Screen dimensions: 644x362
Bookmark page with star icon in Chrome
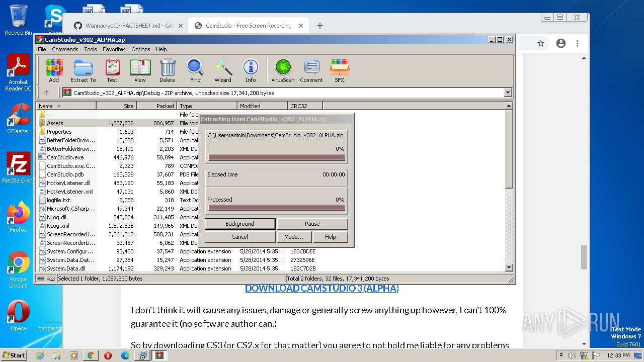click(541, 43)
